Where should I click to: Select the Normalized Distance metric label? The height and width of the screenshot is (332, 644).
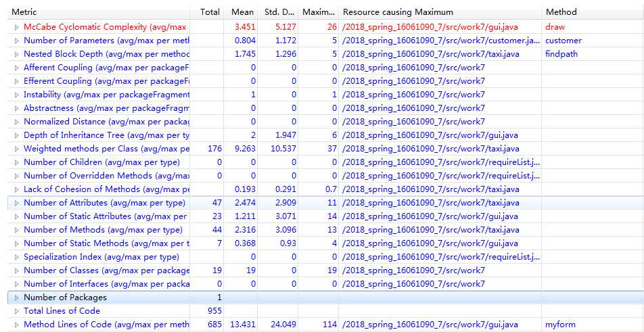(x=107, y=122)
